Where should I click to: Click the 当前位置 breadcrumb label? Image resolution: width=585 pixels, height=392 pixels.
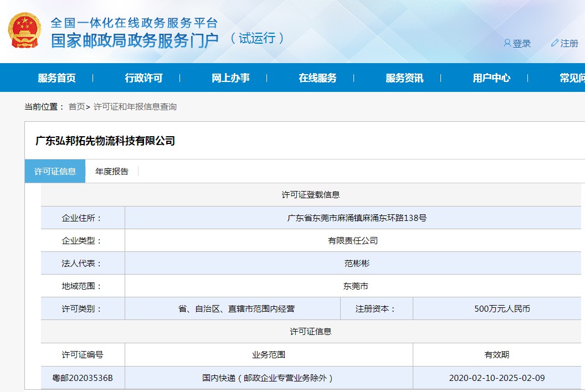pos(44,107)
